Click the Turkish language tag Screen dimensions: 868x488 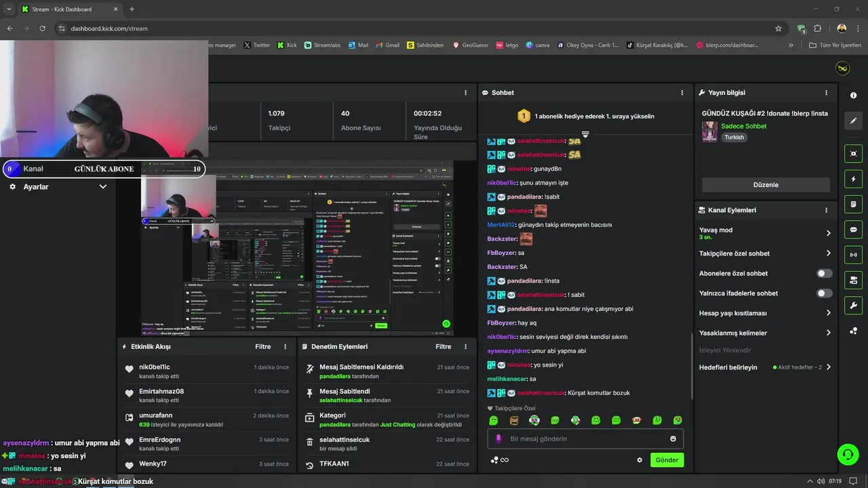click(x=734, y=137)
